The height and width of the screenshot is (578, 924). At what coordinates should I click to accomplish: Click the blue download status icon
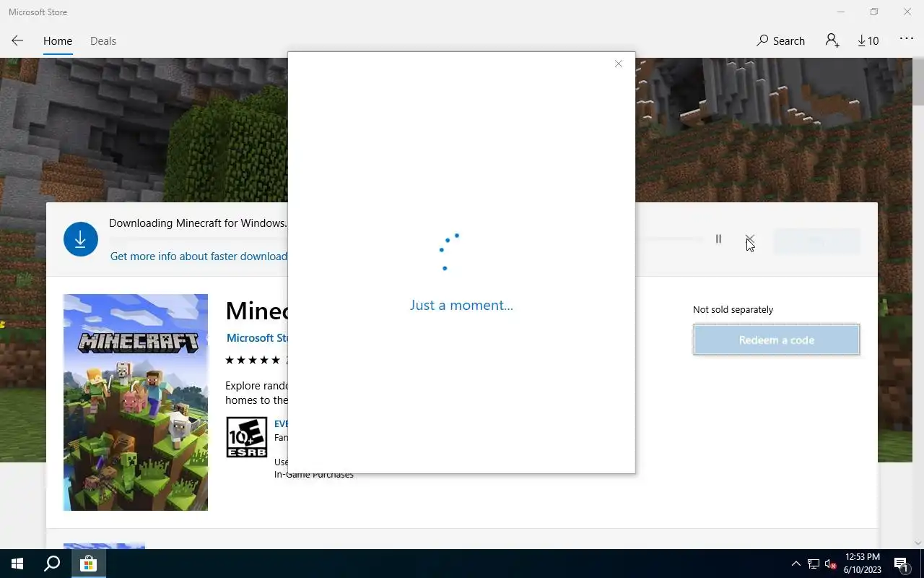[81, 239]
